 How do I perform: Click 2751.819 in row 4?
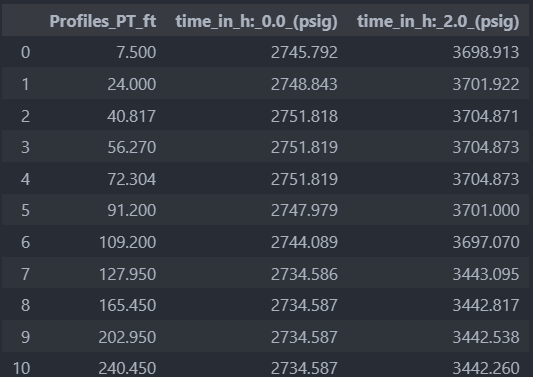(304, 179)
